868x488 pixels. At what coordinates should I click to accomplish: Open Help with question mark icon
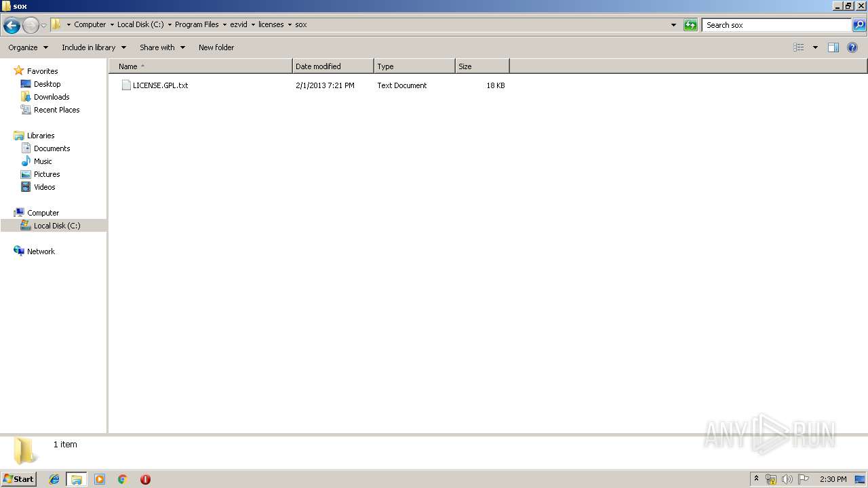pos(853,47)
